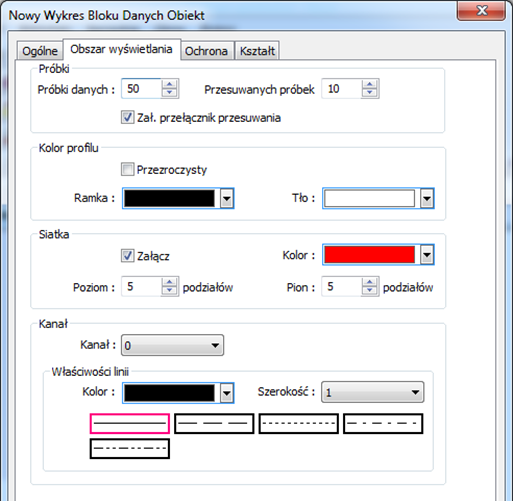Open the Szerokość dropdown list
Image resolution: width=513 pixels, height=501 pixels.
tap(373, 392)
